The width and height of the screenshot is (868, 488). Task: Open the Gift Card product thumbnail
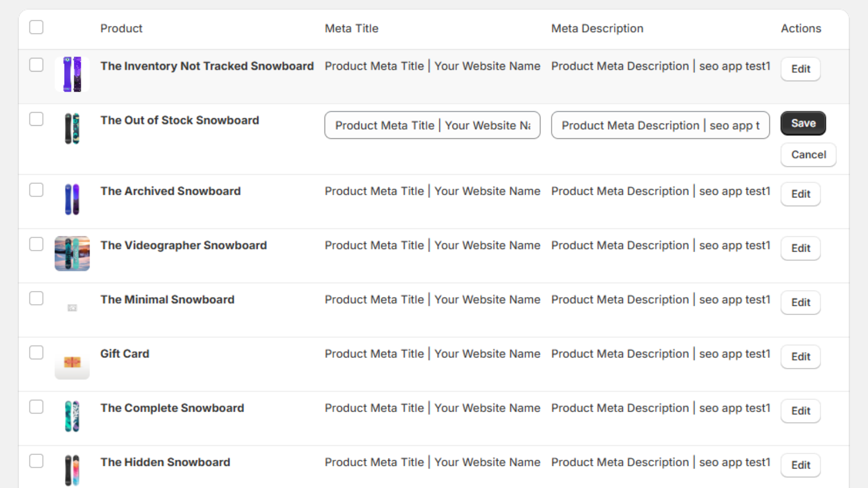72,364
